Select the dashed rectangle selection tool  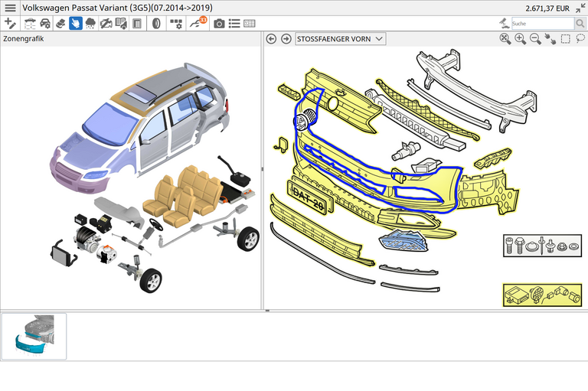click(566, 39)
